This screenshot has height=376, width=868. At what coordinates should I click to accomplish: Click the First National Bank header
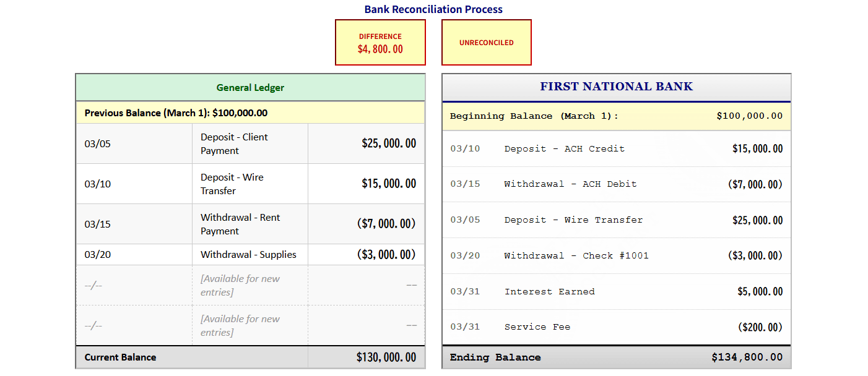pyautogui.click(x=616, y=87)
